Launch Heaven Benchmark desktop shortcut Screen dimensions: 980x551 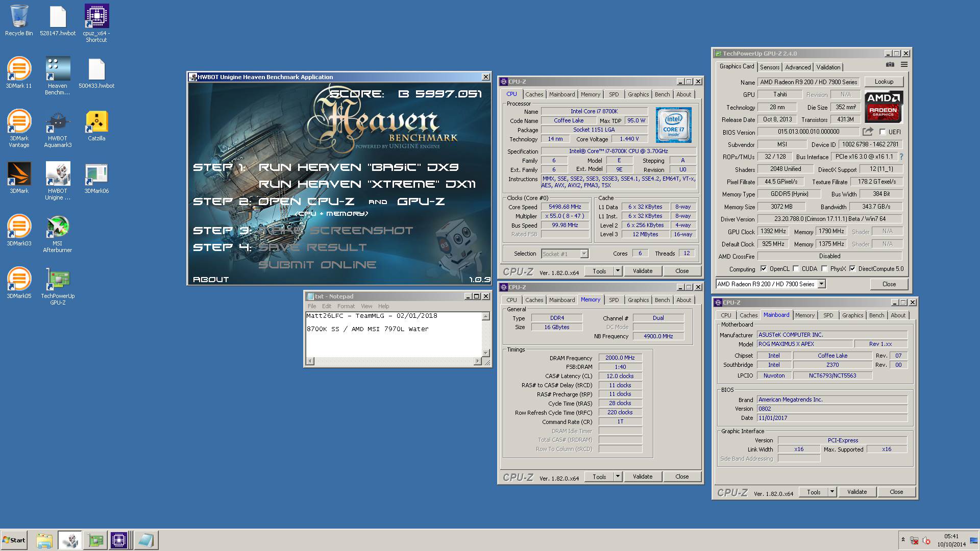click(58, 76)
